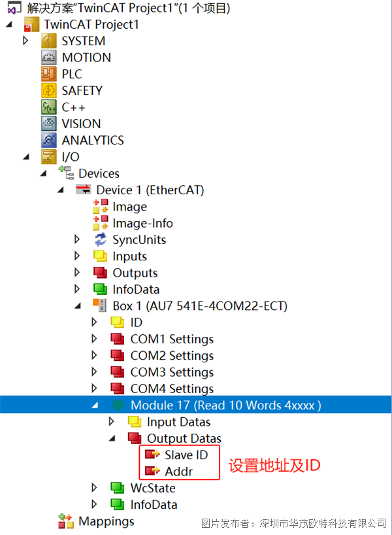Click the I/O node icon
Screen dimensions: 392x535
(x=49, y=156)
